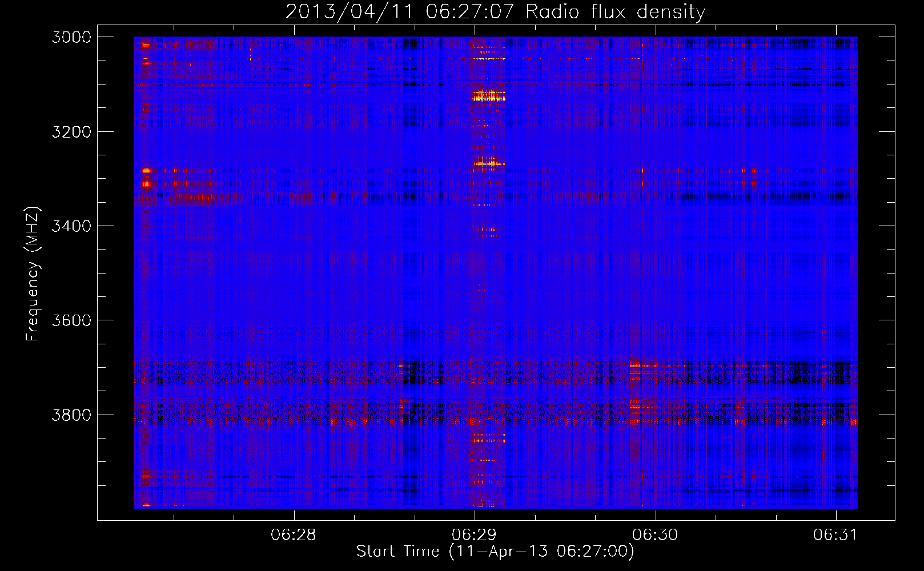Screen dimensions: 924x571
Task: Click the 3200 frequency axis label
Action: (x=71, y=131)
